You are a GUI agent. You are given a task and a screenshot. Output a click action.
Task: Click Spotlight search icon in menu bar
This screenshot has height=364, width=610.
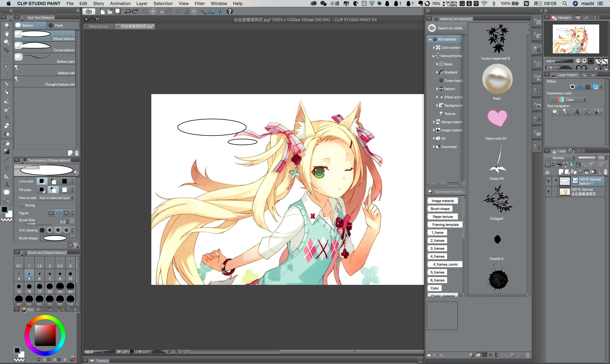click(x=565, y=3)
